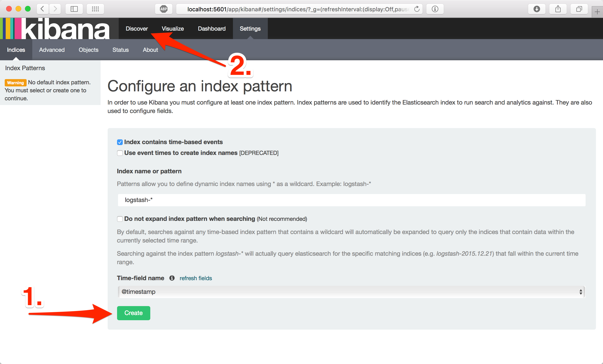Screen dimensions: 603x364
Task: Toggle Index contains time-based events checkbox
Action: [x=120, y=142]
